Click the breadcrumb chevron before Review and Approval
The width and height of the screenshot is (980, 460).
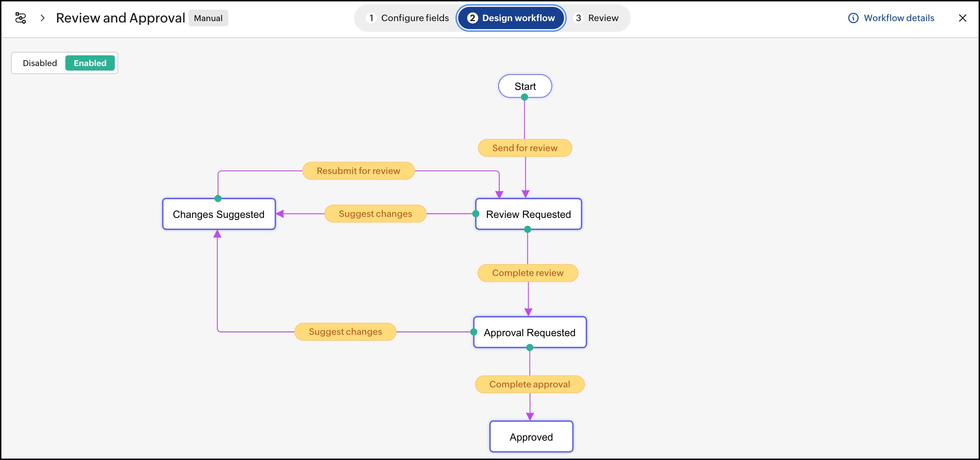(x=43, y=18)
